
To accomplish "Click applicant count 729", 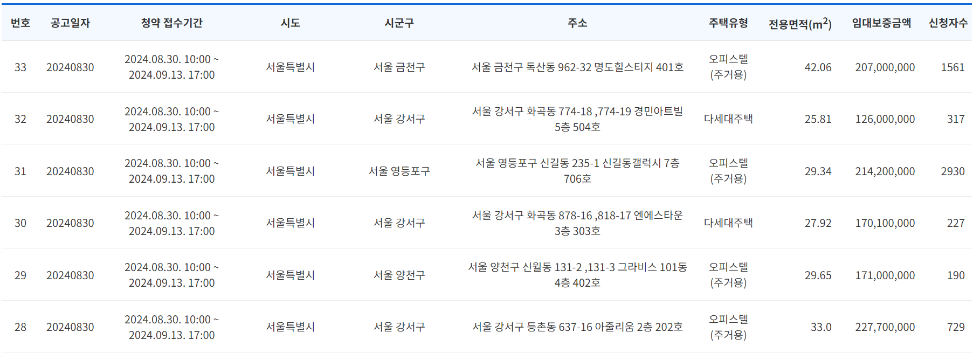I will click(956, 327).
